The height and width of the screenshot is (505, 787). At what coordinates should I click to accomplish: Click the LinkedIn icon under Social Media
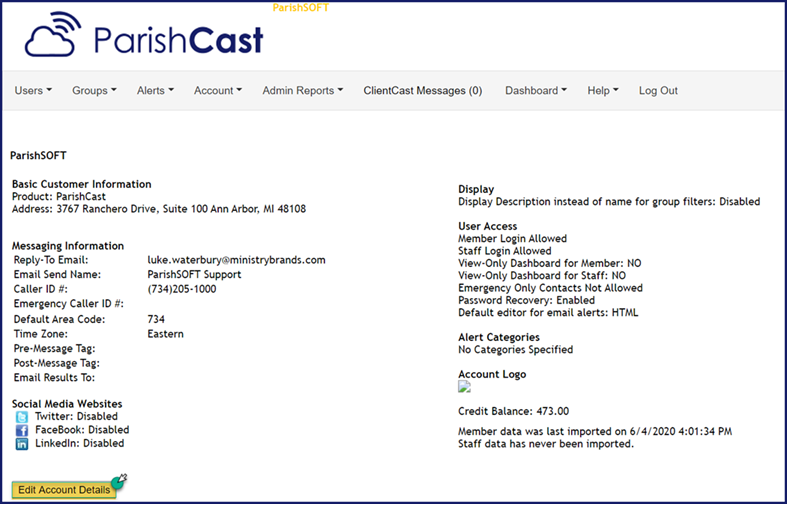click(x=22, y=444)
